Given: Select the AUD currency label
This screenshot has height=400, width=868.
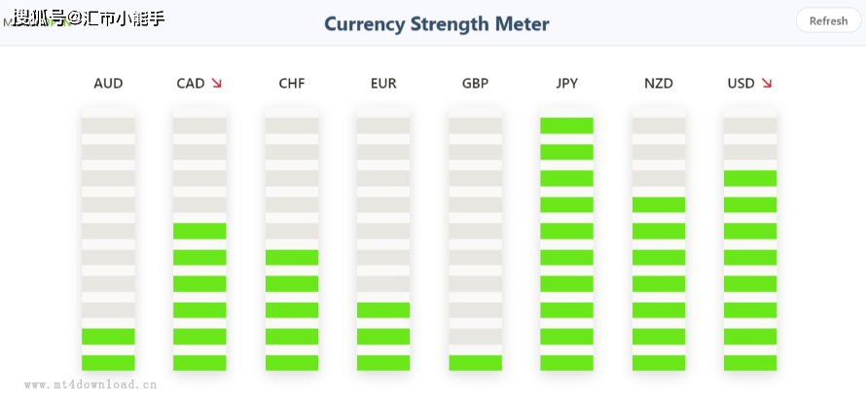Looking at the screenshot, I should coord(108,84).
